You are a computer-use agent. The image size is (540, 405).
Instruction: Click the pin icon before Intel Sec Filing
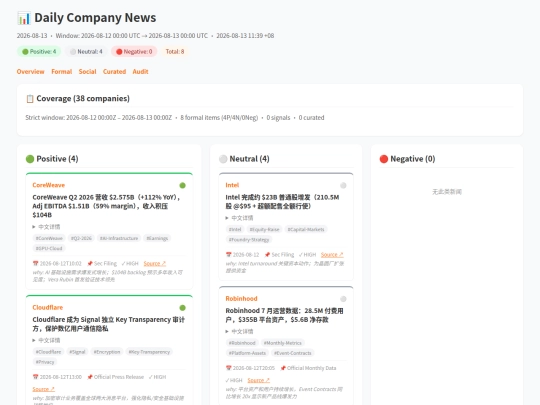(267, 255)
